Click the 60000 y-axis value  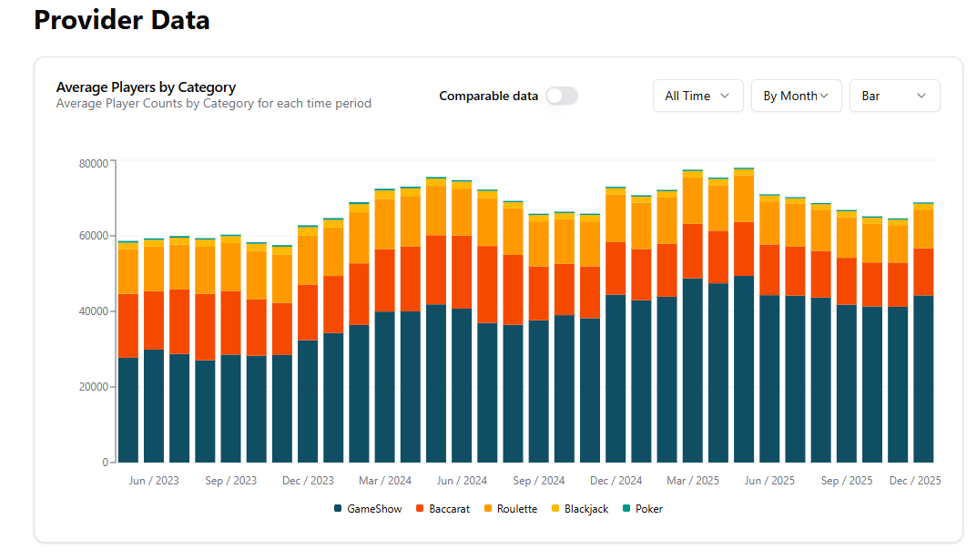pos(94,236)
